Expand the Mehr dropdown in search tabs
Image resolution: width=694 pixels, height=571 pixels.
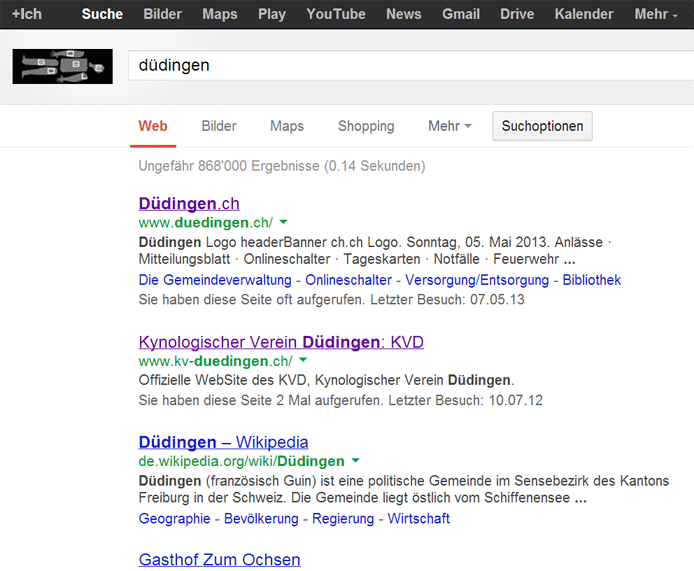[450, 126]
